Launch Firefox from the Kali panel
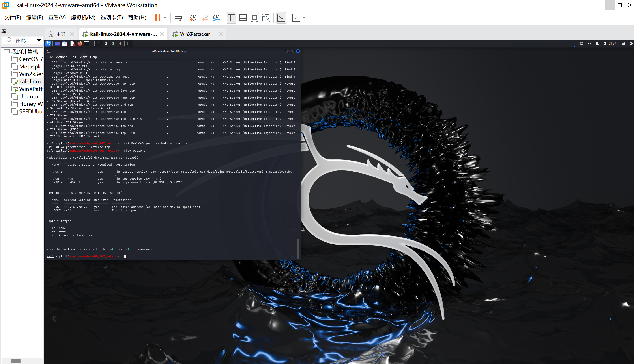This screenshot has height=364, width=634. [80, 44]
